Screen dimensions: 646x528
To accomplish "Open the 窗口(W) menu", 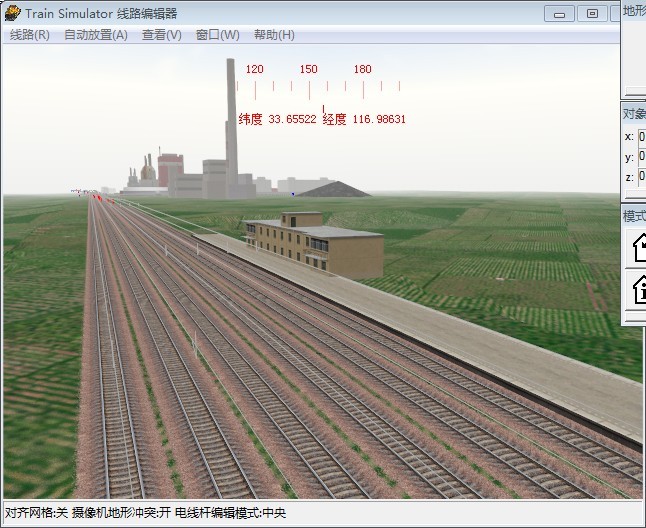I will [x=218, y=35].
